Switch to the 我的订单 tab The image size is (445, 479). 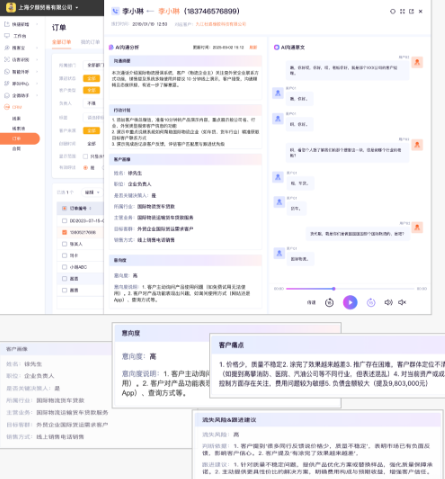[90, 42]
